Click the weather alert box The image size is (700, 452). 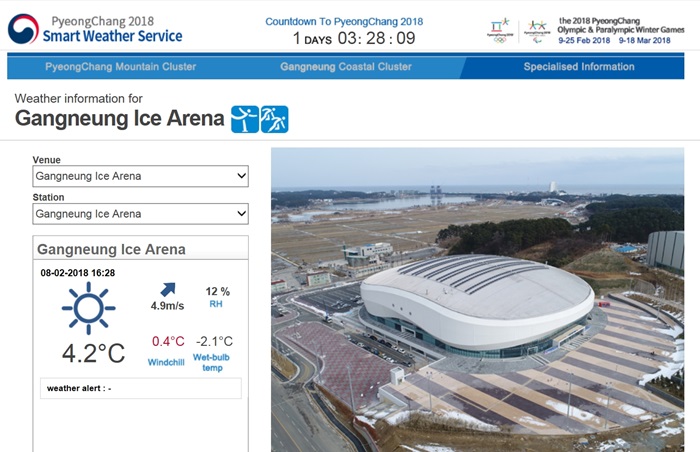[x=140, y=388]
